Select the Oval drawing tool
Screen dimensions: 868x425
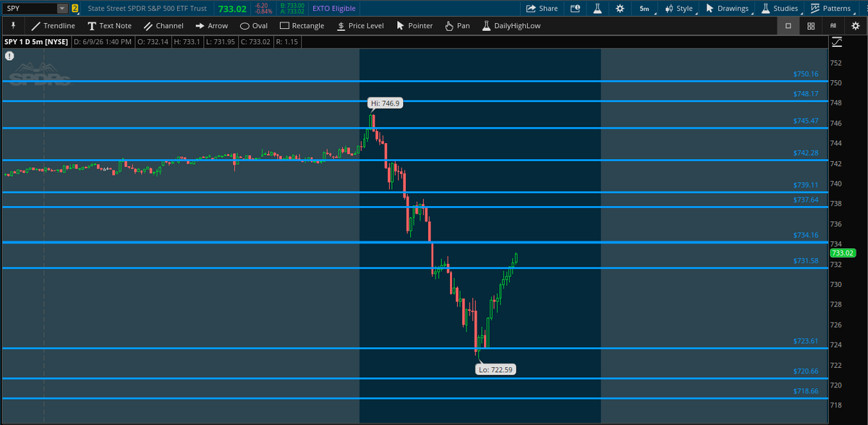[x=253, y=25]
